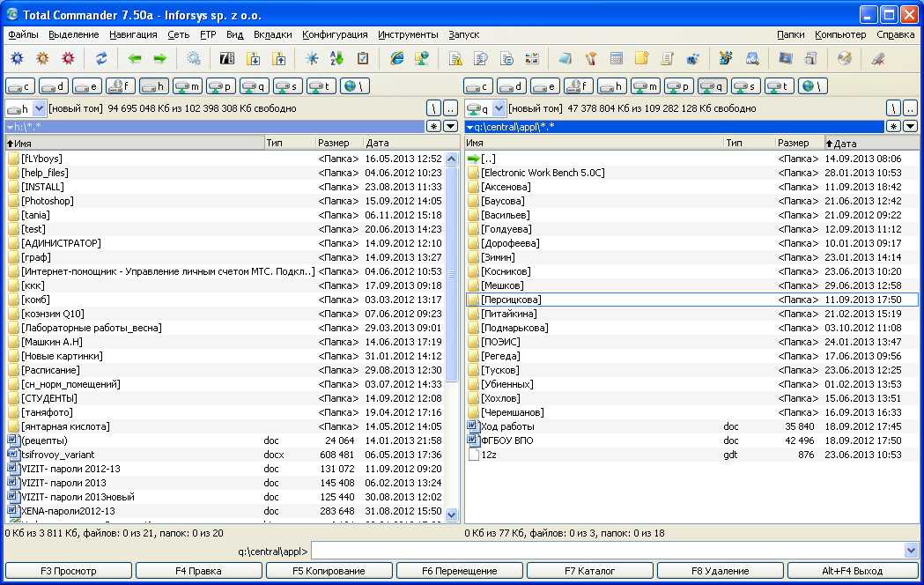Viewport: 924px width, 585px height.
Task: Go to root in the left panel
Action: coord(433,108)
